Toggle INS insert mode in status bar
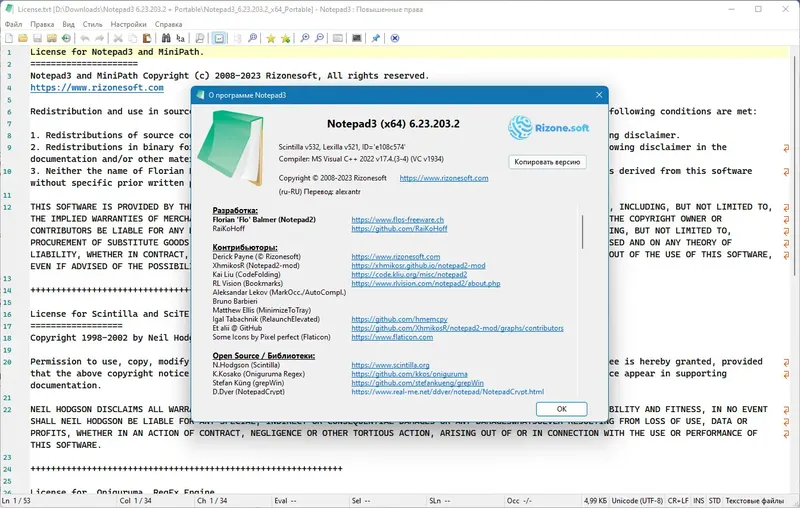 pos(698,501)
